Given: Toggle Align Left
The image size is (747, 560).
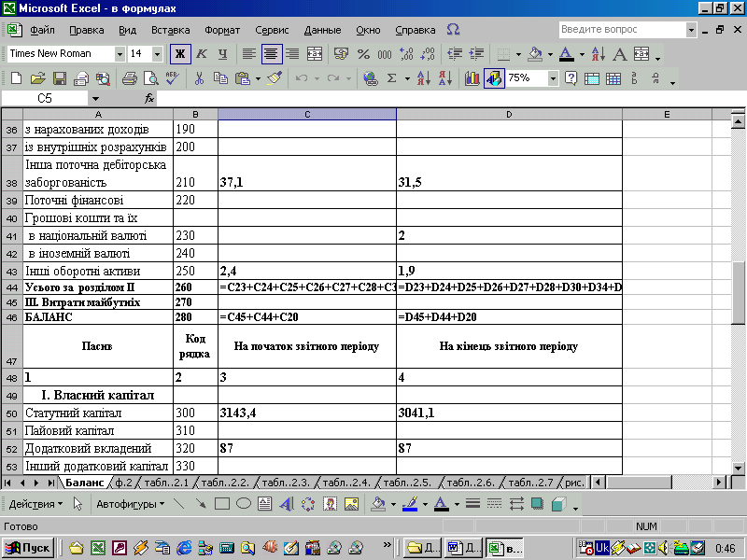Looking at the screenshot, I should pos(248,54).
